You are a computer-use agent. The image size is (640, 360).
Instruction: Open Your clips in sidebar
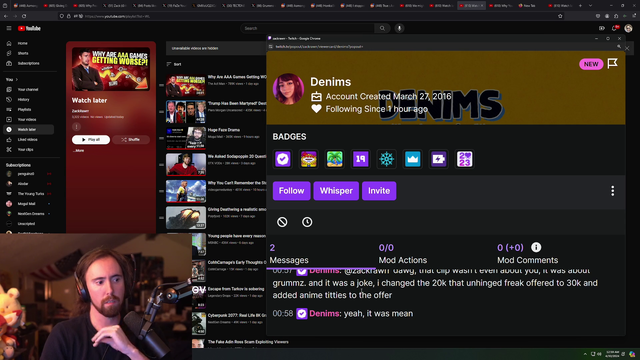[x=25, y=149]
